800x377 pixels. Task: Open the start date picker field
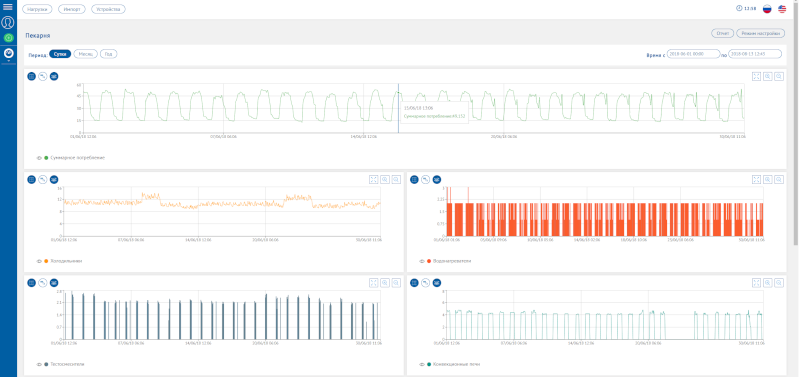tap(693, 54)
